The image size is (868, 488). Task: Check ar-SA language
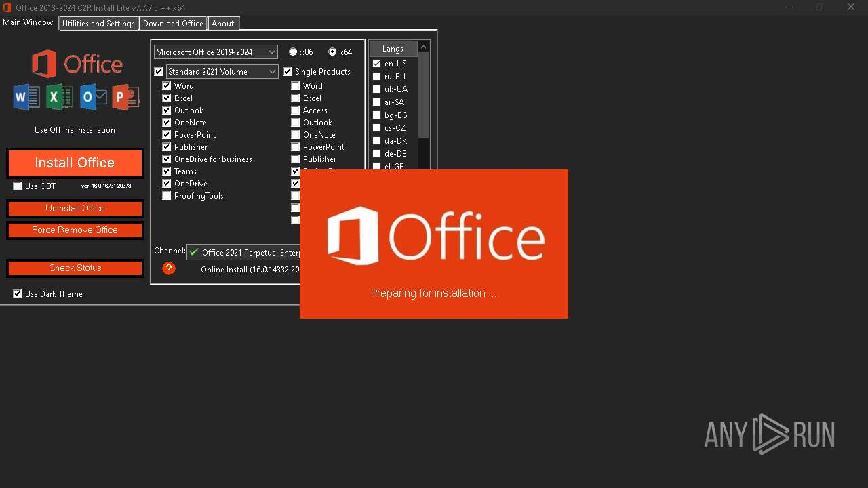point(377,102)
